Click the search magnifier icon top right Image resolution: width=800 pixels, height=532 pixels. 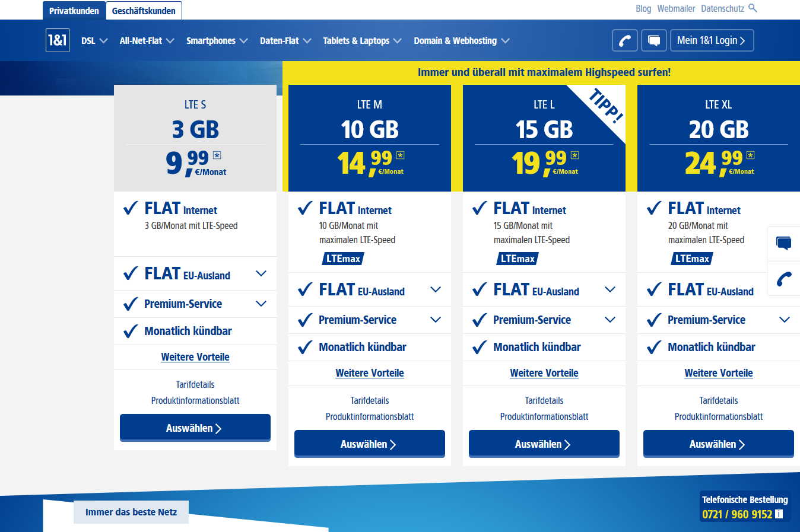click(753, 8)
